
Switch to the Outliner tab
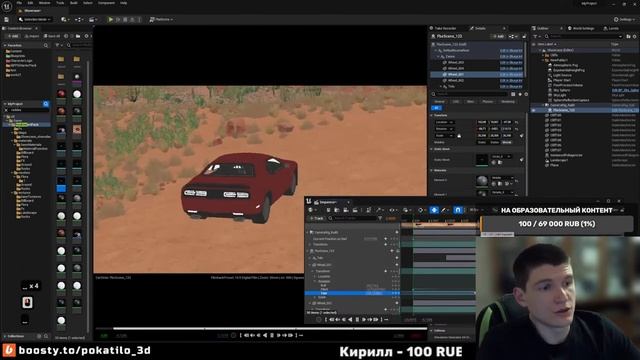(x=542, y=29)
